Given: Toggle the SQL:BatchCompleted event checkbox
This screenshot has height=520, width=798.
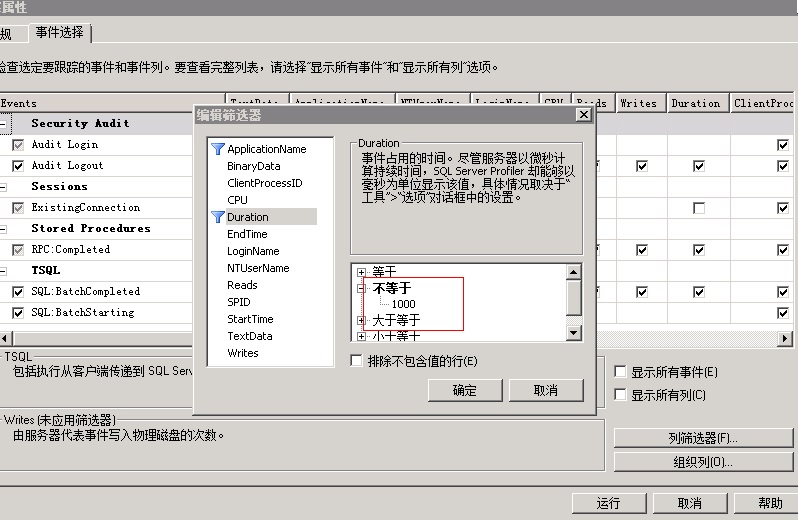Looking at the screenshot, I should point(18,292).
